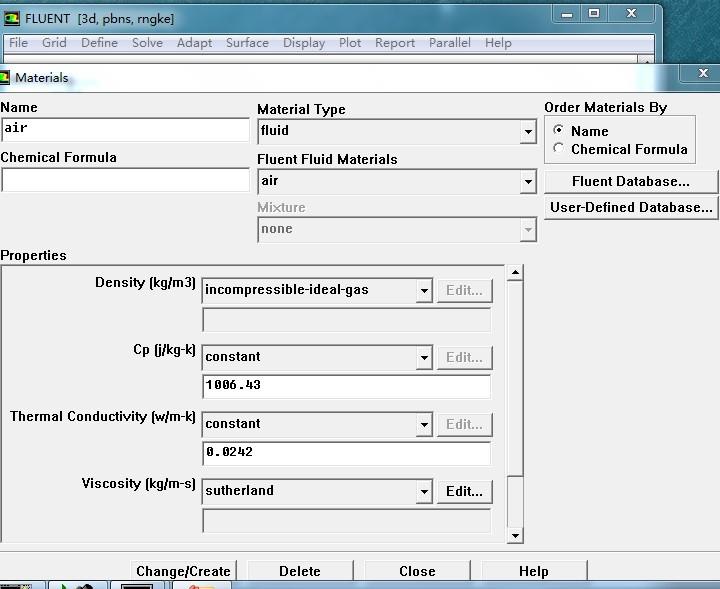Viewport: 720px width, 589px height.
Task: Expand the Fluent Fluid Materials dropdown
Action: (x=528, y=182)
